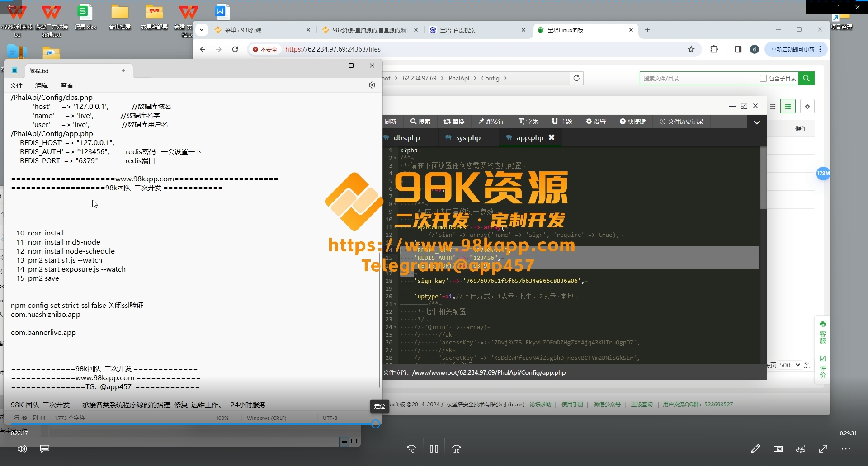Click 跳转行 in the editor toolbar
868x466 pixels.
coord(491,122)
